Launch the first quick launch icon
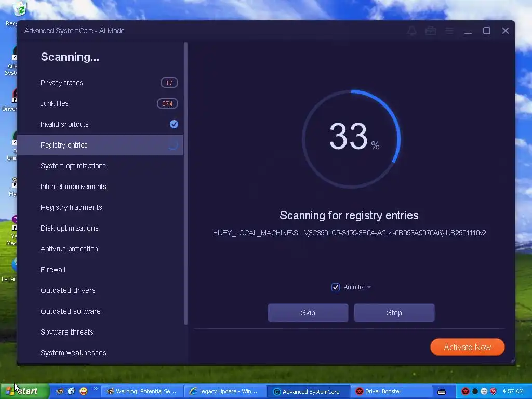 [x=60, y=391]
